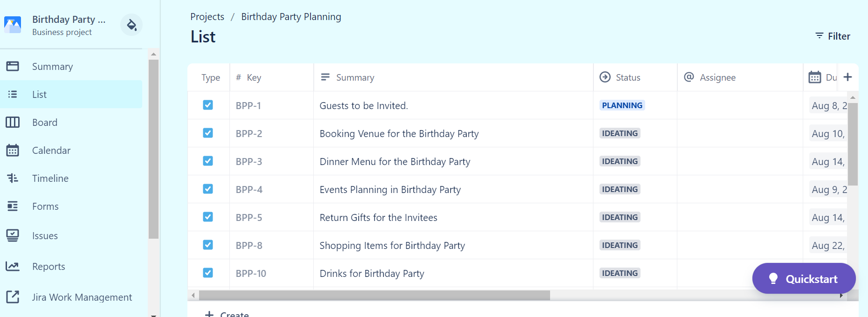This screenshot has height=317, width=868.
Task: Toggle the BPP-10 task type checkbox
Action: (x=208, y=273)
